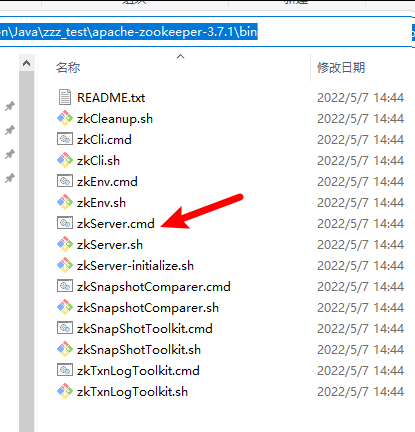This screenshot has height=432, width=415.
Task: Select the zkSnapShotToolkit.cmd file name
Action: pos(145,329)
